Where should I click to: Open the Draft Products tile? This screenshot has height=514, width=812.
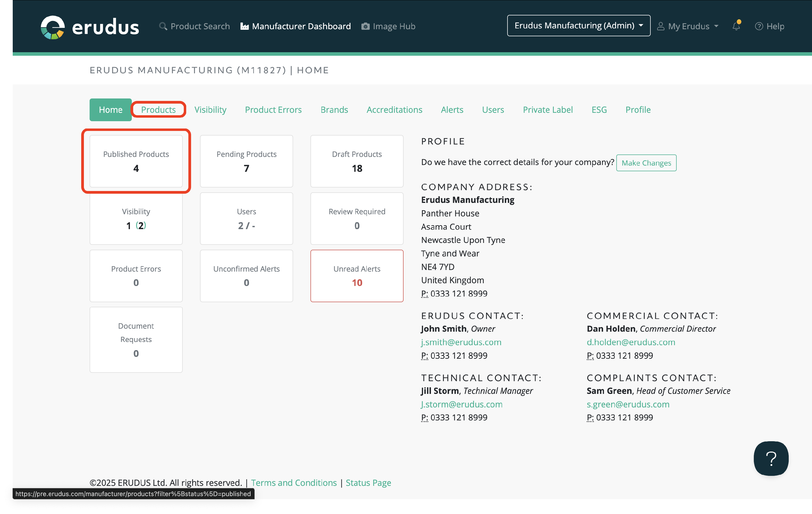point(357,161)
